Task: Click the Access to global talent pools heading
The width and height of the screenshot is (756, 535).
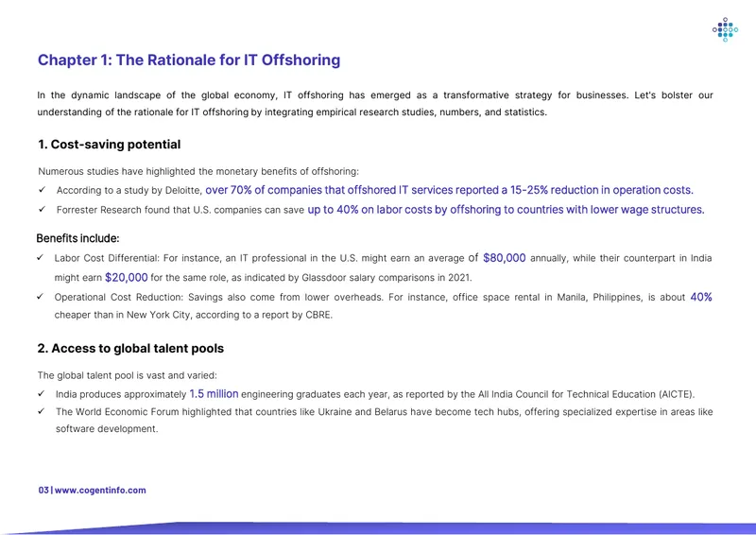Action: click(x=130, y=348)
